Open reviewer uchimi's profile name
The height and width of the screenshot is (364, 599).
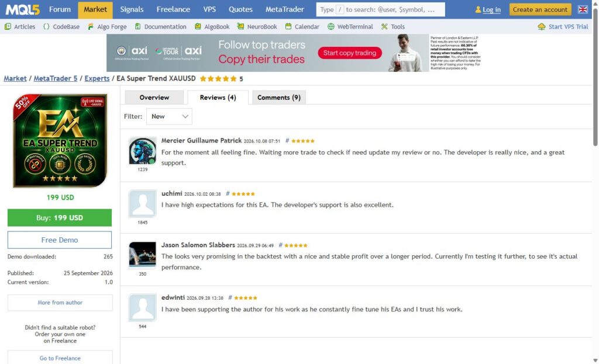(x=172, y=193)
